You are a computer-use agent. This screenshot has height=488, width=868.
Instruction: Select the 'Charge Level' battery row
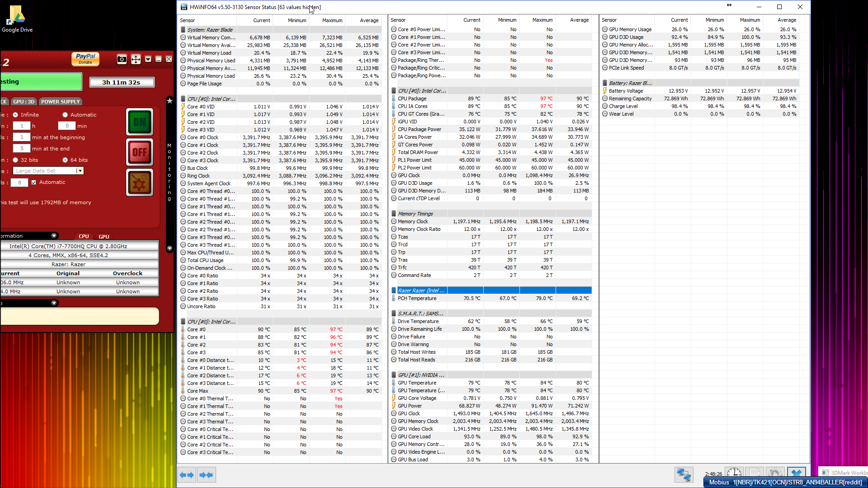pos(700,106)
